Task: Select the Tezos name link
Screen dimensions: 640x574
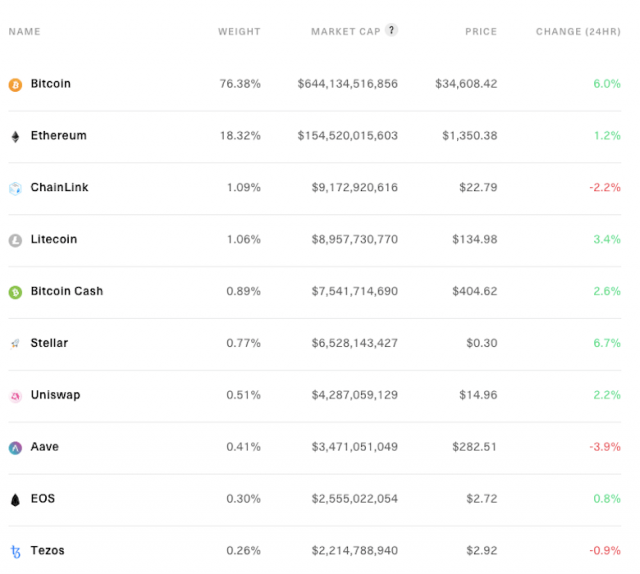Action: click(x=48, y=551)
